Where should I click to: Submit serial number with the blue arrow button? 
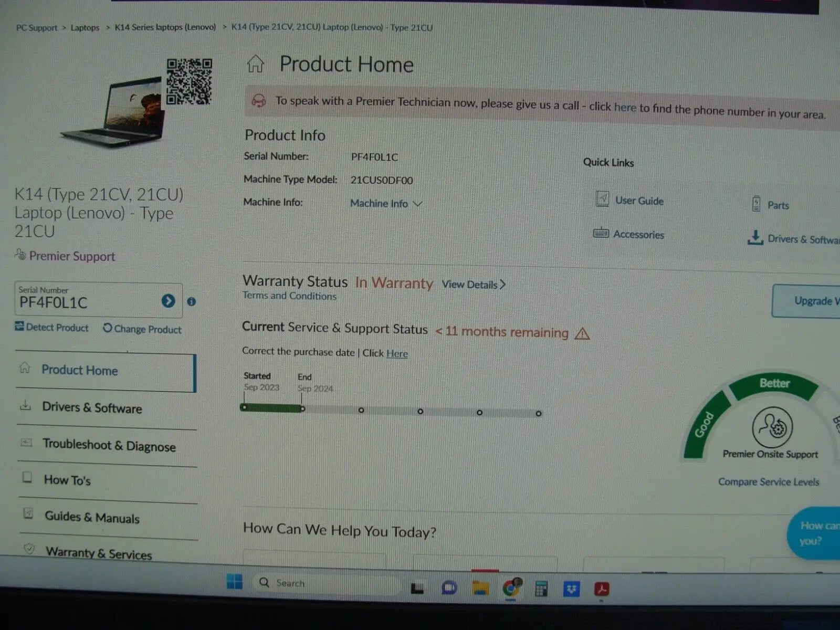168,301
